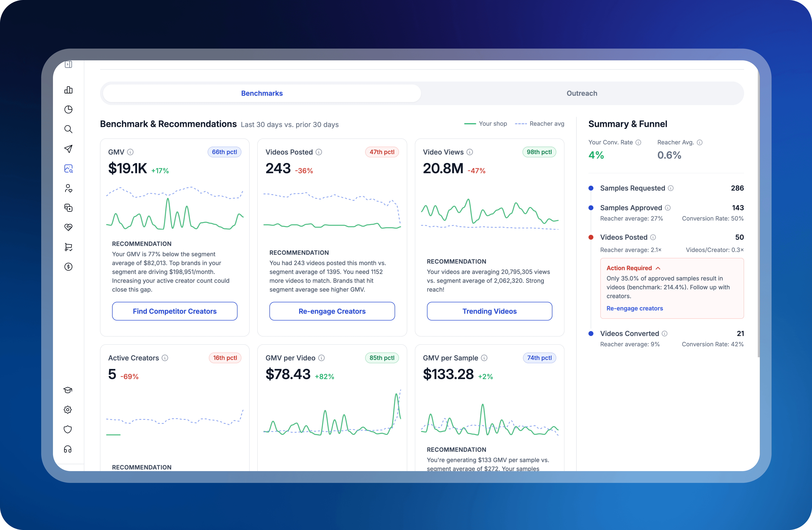Screen dimensions: 812x530
Task: Click the Trending Videos button
Action: pyautogui.click(x=489, y=311)
